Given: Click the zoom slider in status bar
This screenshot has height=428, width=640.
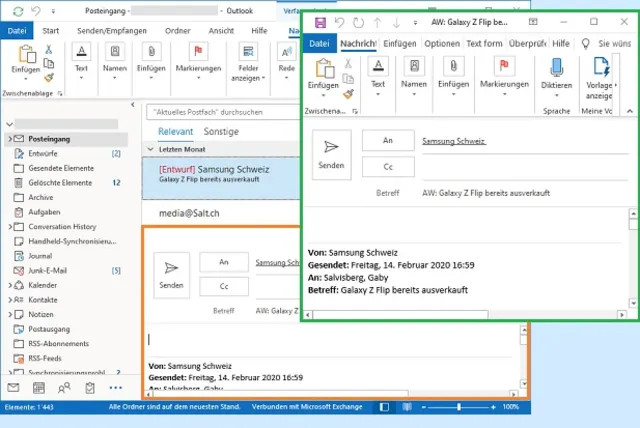Looking at the screenshot, I should pos(459,408).
